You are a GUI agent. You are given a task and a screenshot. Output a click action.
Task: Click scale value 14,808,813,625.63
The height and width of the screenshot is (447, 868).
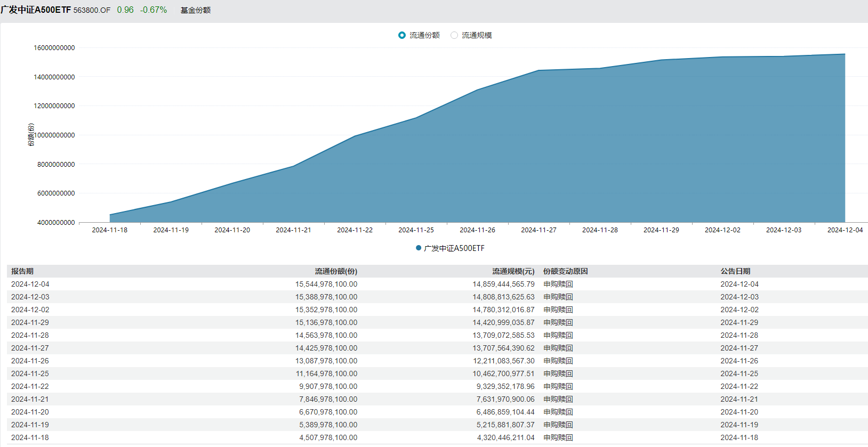(503, 297)
